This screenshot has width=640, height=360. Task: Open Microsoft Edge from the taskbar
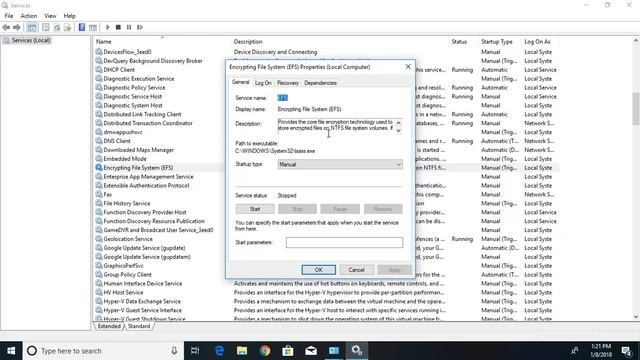click(x=219, y=351)
